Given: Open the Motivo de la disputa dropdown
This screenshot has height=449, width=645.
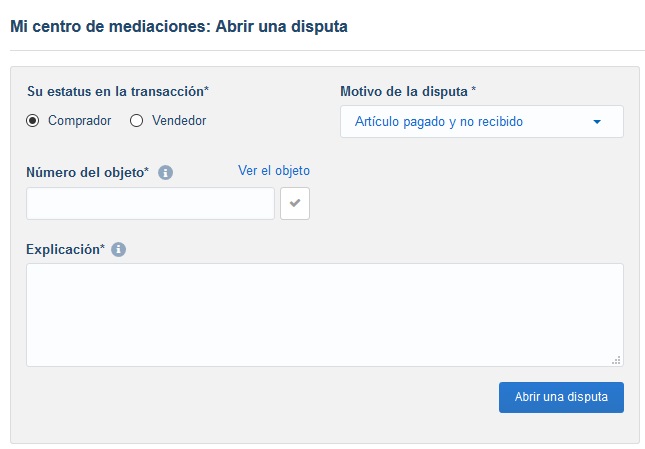Looking at the screenshot, I should (x=482, y=122).
